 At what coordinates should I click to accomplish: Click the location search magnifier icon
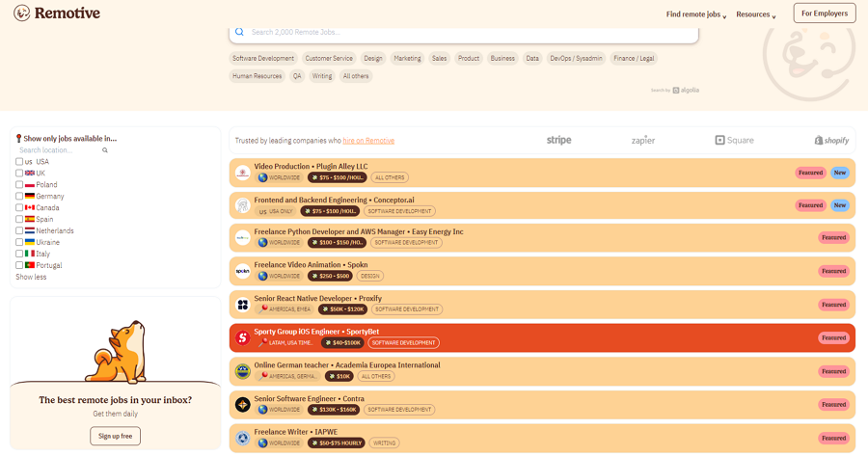point(105,150)
